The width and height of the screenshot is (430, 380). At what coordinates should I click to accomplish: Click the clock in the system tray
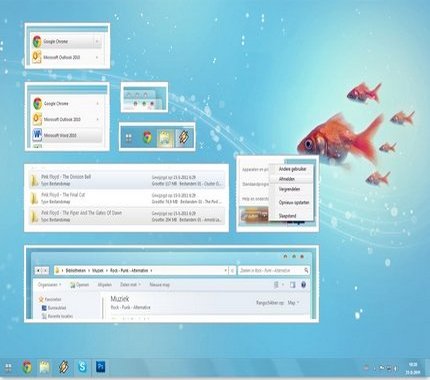413,368
